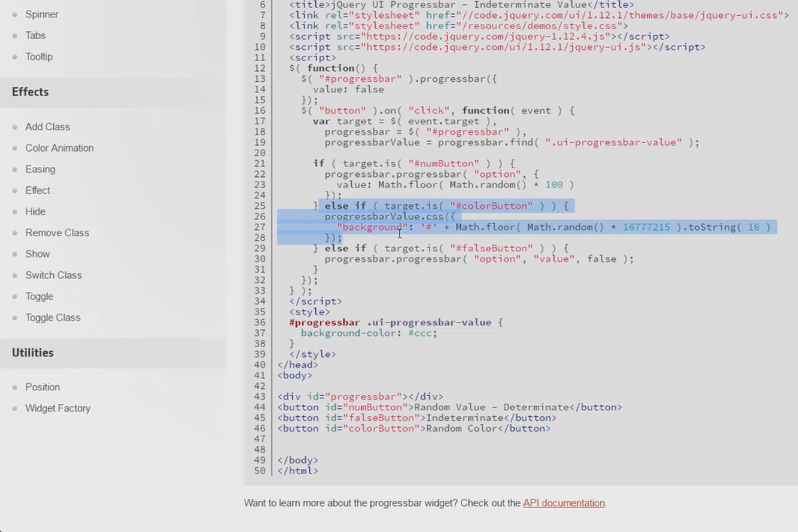The width and height of the screenshot is (798, 532).
Task: Click the Effects section heading
Action: [x=30, y=92]
